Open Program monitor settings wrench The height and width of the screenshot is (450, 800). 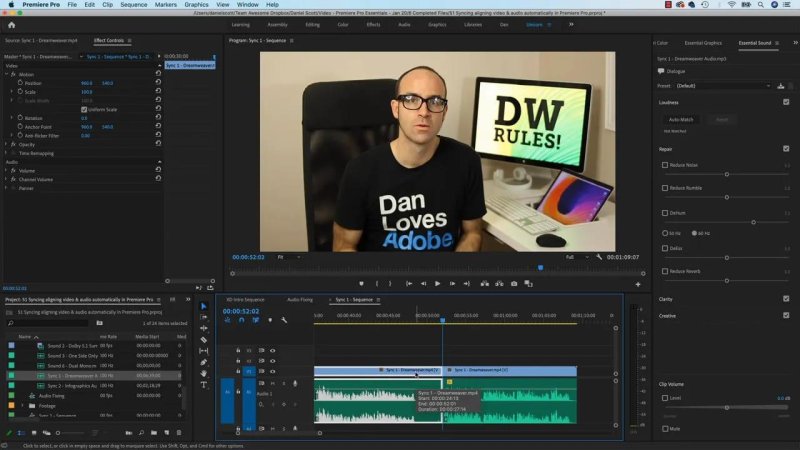(599, 257)
